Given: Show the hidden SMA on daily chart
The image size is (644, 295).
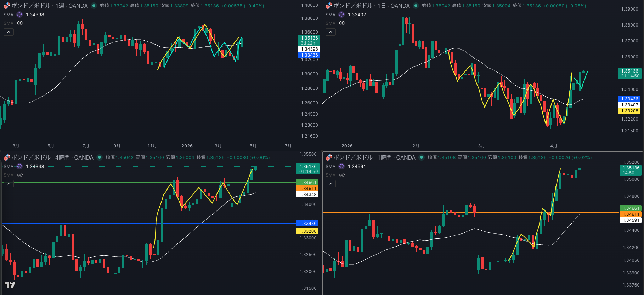Looking at the screenshot, I should click(x=342, y=23).
